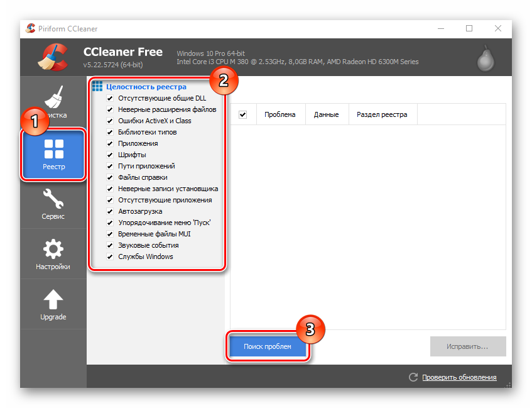The height and width of the screenshot is (408, 532).
Task: Uncheck the Приложения checkbox
Action: (x=110, y=144)
